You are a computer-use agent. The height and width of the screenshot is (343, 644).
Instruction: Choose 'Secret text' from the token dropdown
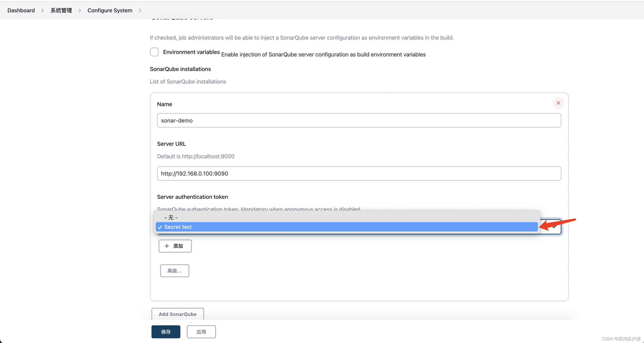coord(178,227)
